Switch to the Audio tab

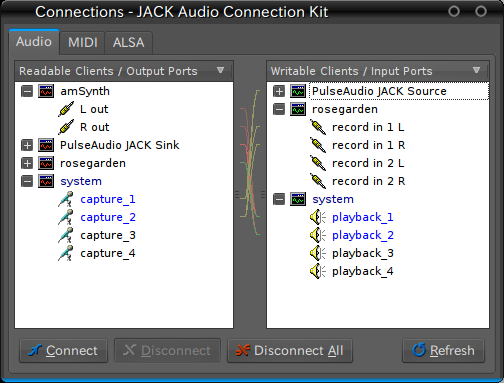coord(34,42)
